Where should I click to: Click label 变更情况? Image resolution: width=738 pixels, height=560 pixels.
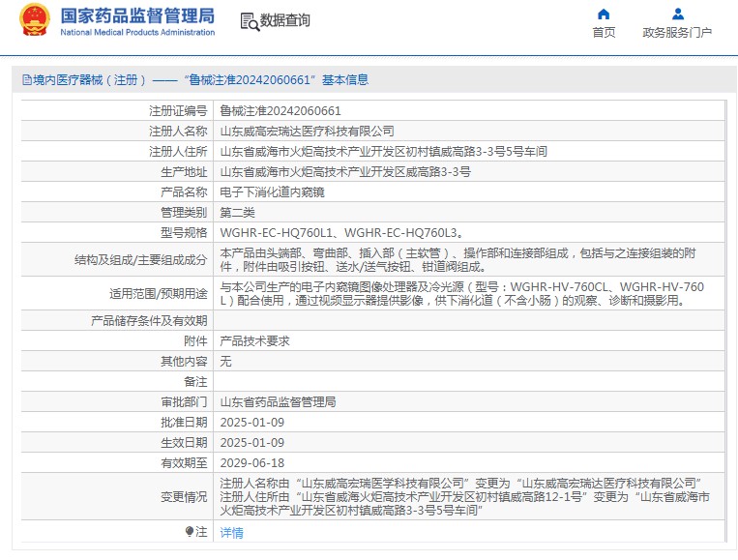184,496
